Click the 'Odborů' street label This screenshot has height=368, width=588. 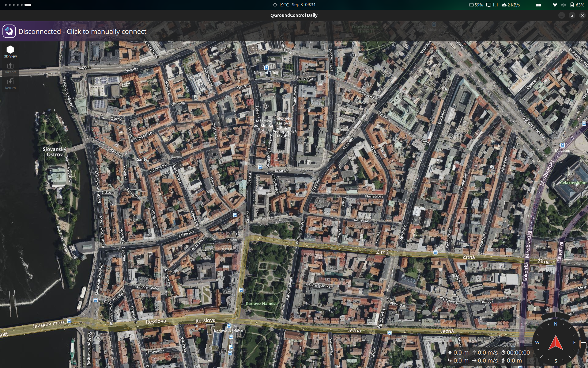[231, 240]
